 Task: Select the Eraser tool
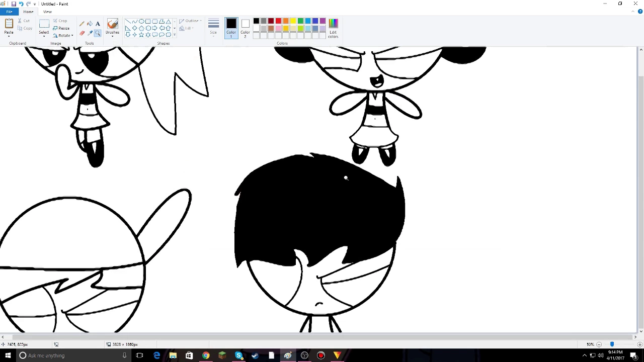82,33
